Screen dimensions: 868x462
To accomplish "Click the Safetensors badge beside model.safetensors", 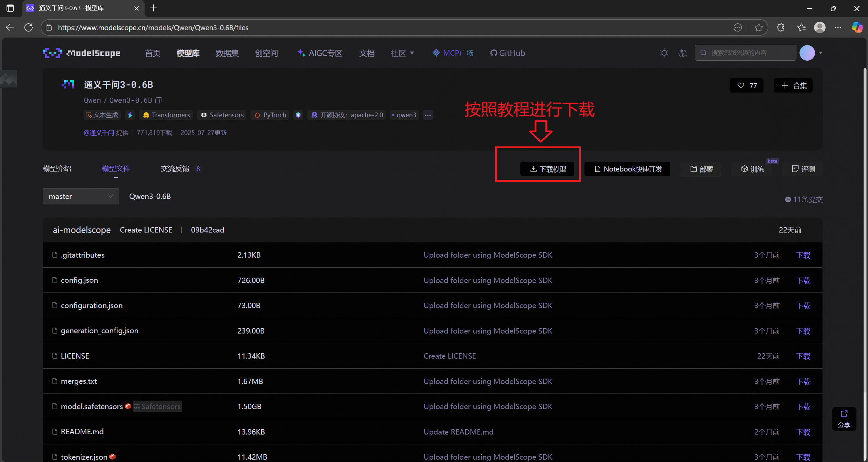I will [157, 406].
